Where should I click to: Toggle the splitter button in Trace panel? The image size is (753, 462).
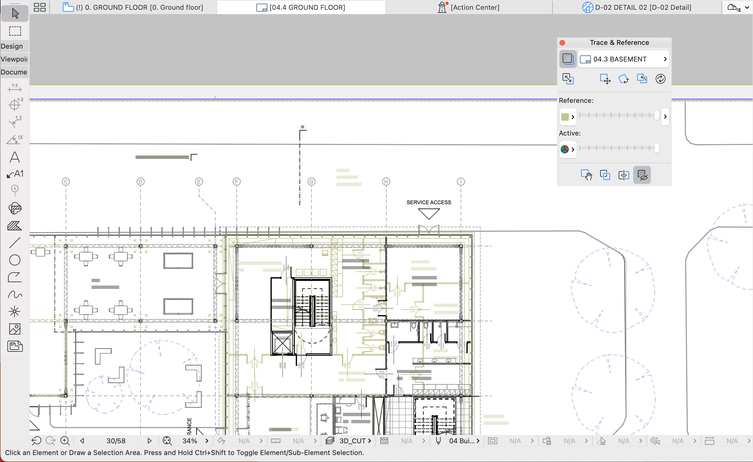[623, 175]
